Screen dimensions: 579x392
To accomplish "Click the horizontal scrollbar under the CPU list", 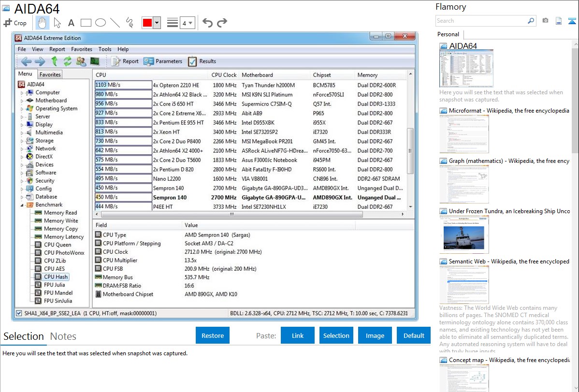I will (232, 214).
